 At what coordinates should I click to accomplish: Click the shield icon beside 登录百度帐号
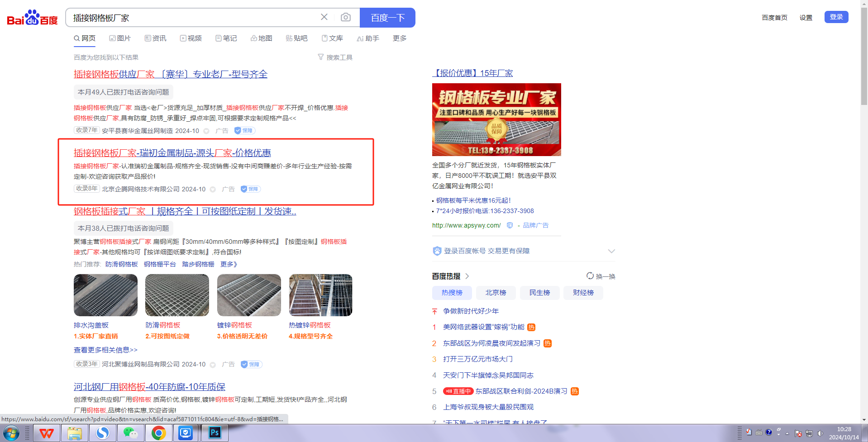click(437, 251)
